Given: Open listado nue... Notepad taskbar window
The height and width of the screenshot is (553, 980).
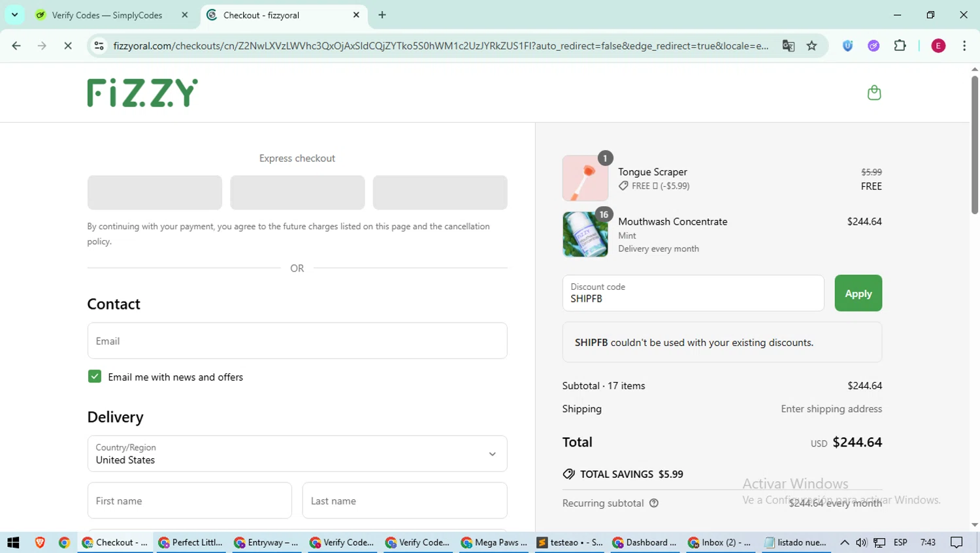Looking at the screenshot, I should pos(796,543).
